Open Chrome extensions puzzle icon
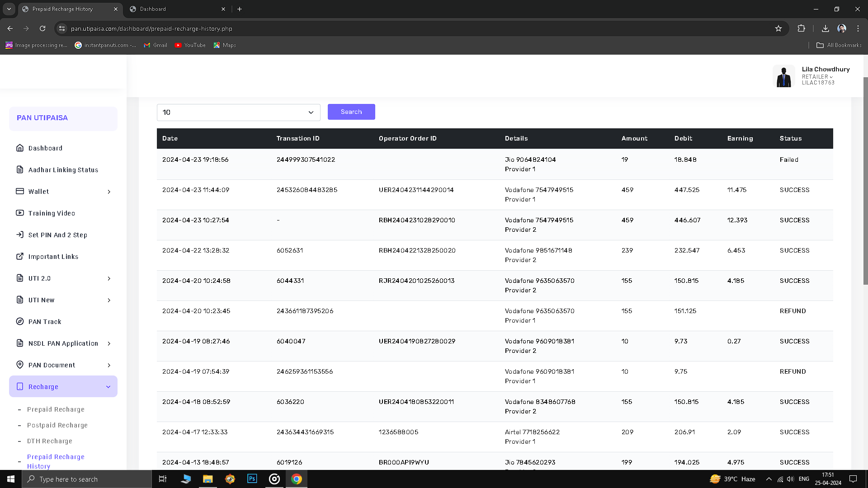The image size is (868, 488). 801,28
